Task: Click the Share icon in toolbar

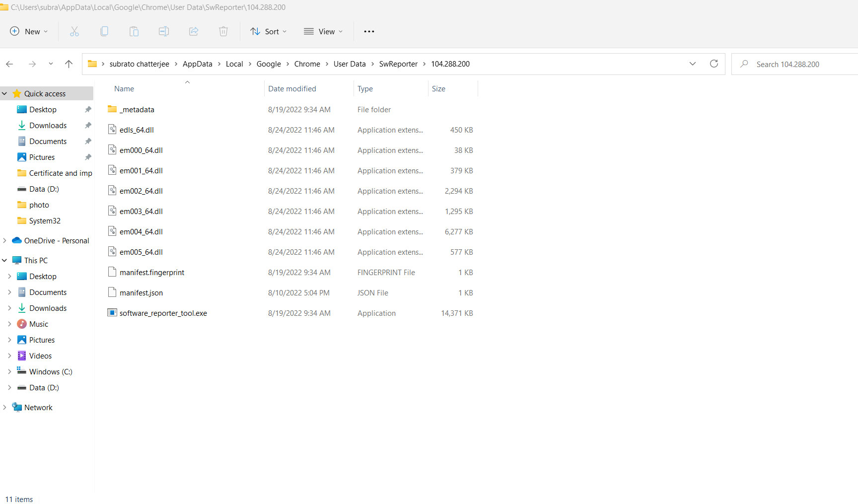Action: tap(194, 31)
